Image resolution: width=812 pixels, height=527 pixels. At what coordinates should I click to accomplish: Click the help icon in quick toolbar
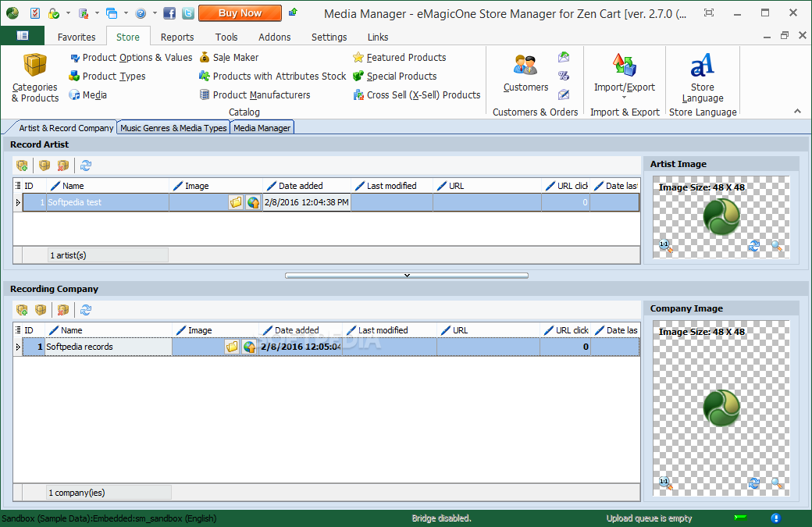tap(141, 13)
